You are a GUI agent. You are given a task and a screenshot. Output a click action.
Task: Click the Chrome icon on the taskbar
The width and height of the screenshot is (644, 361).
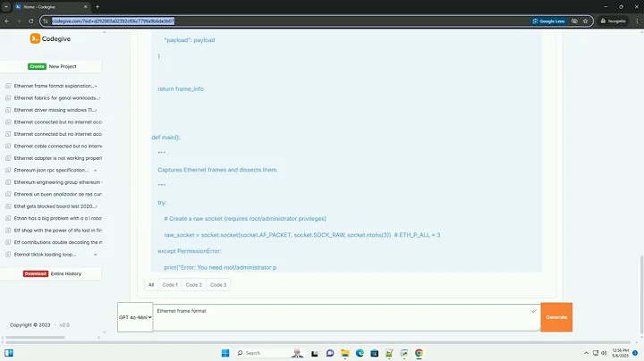click(419, 353)
